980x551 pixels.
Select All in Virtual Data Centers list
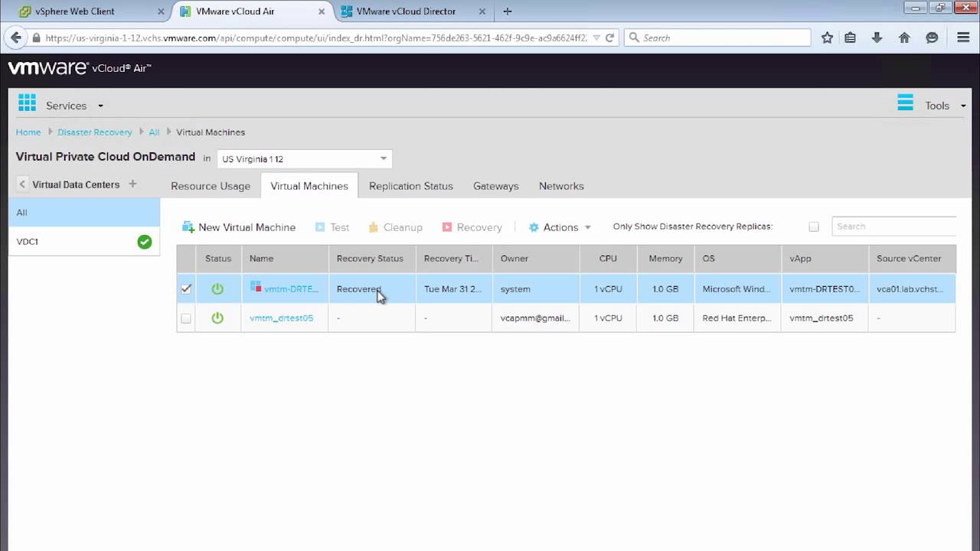click(84, 213)
